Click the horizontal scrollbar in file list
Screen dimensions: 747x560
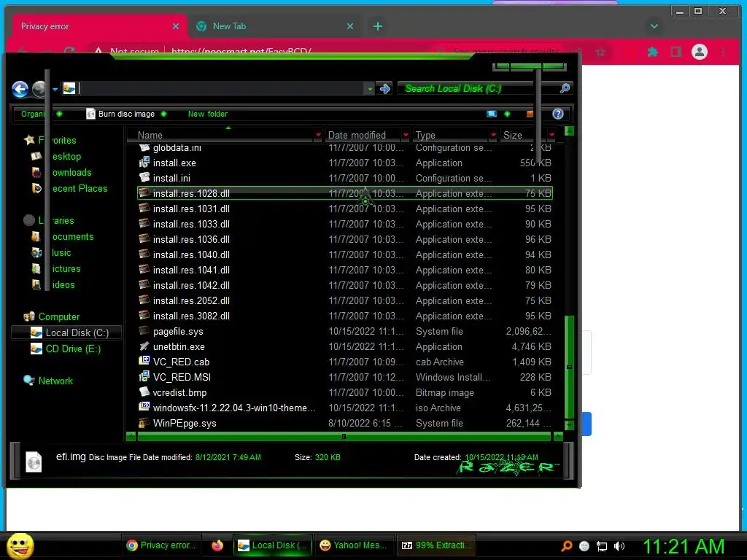[x=344, y=436]
